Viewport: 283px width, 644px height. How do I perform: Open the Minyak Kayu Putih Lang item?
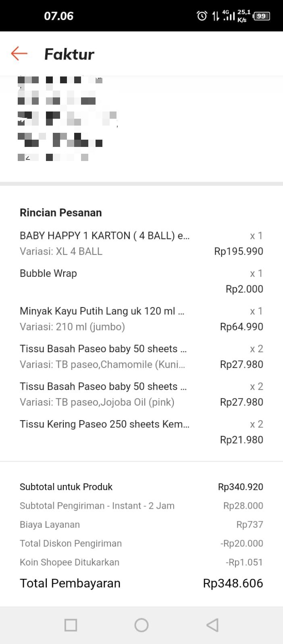coord(102,311)
